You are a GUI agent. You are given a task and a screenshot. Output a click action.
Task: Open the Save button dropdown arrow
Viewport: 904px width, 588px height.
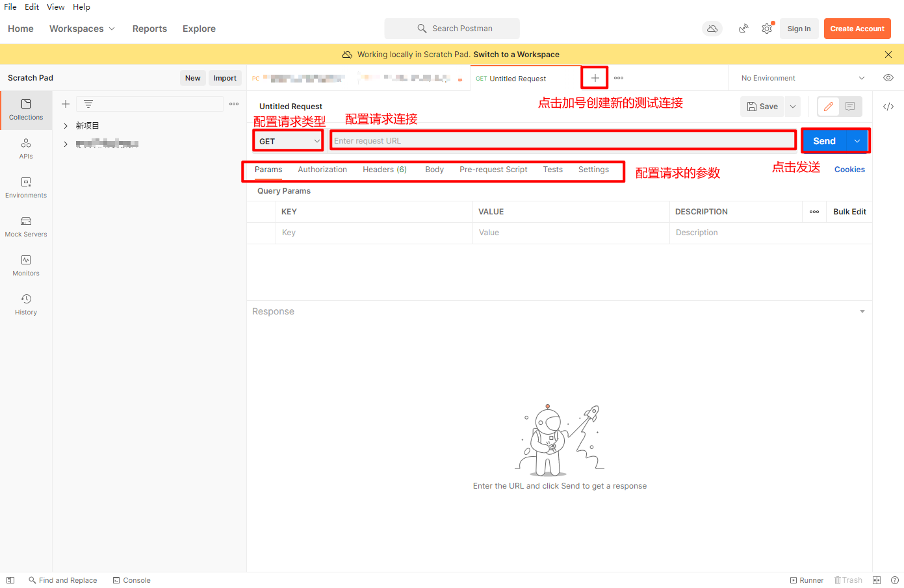[793, 107]
